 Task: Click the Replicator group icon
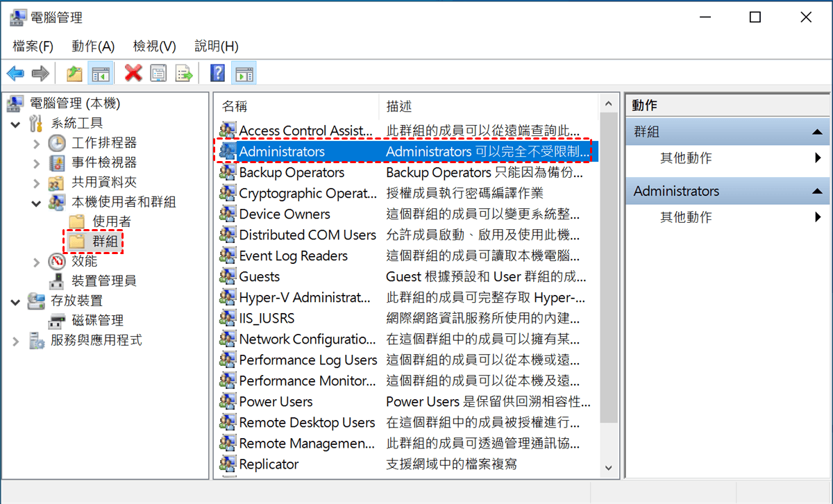point(228,464)
